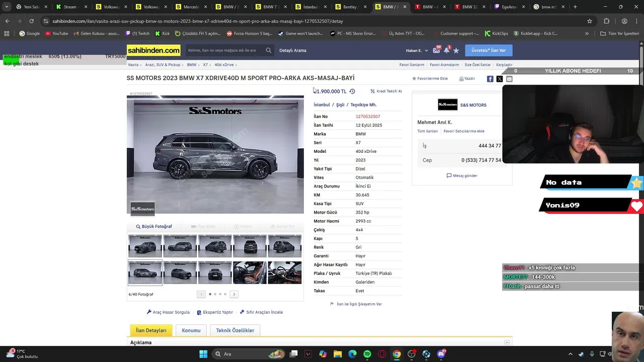Open Detaylı Arama link
644x362 pixels.
(x=293, y=50)
